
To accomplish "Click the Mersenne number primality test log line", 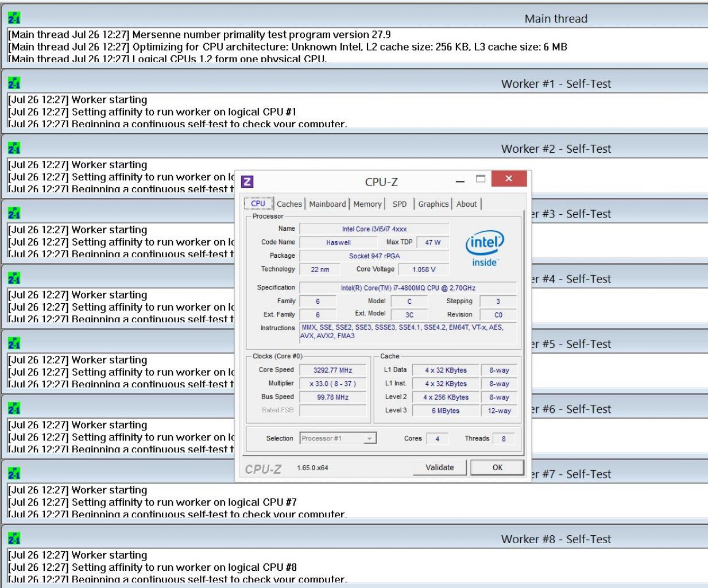I will pyautogui.click(x=199, y=34).
